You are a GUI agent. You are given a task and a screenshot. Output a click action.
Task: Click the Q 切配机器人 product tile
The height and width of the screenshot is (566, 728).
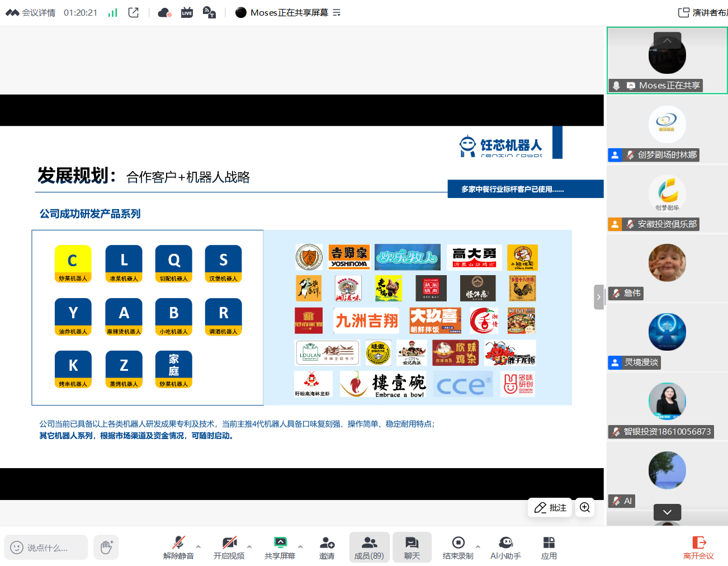coord(174,264)
